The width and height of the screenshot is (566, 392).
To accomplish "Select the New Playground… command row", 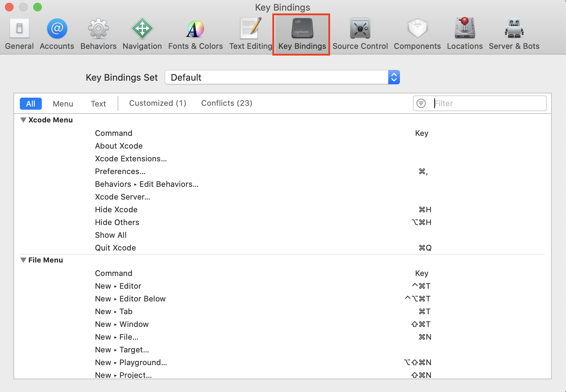I will tap(283, 362).
